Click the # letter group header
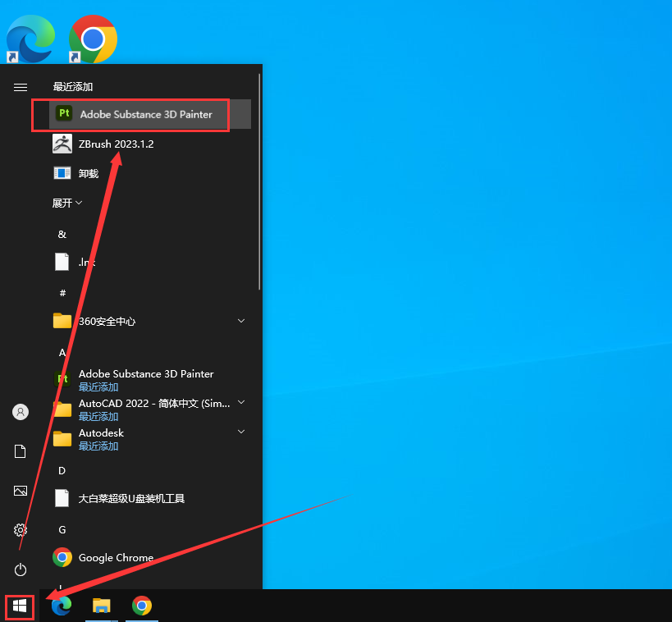This screenshot has height=622, width=672. click(x=62, y=293)
